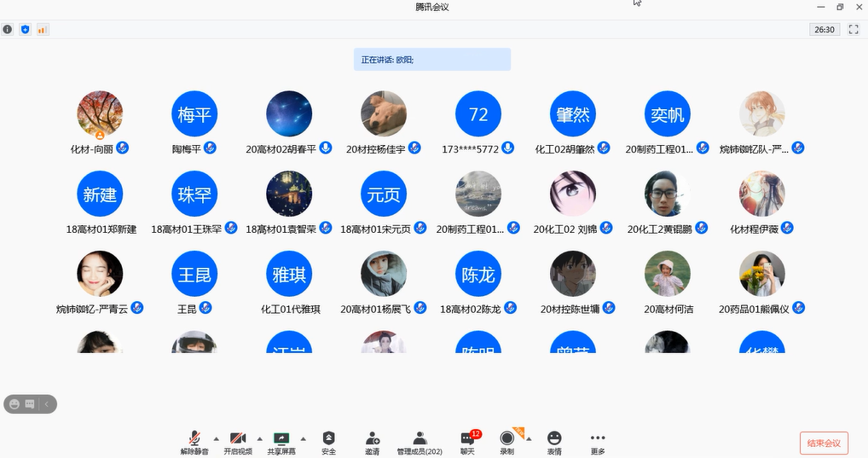Open the 安全 security settings
Screen dimensions: 868x458
click(x=329, y=438)
